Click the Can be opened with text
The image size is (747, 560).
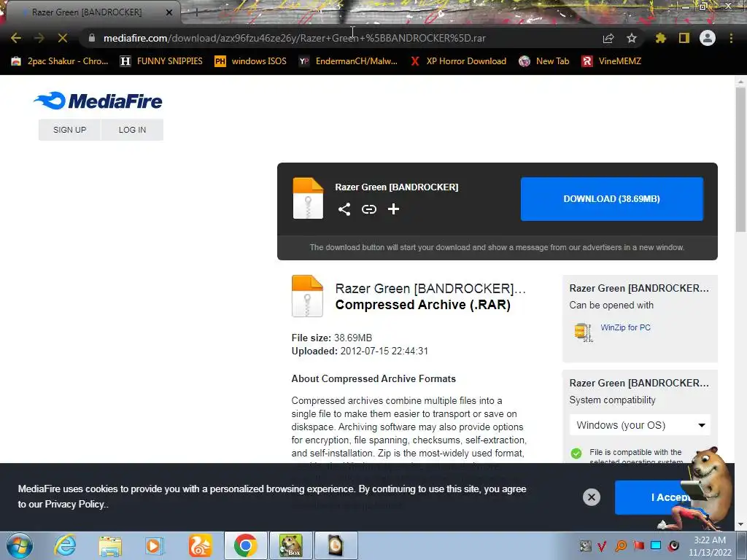click(x=611, y=306)
